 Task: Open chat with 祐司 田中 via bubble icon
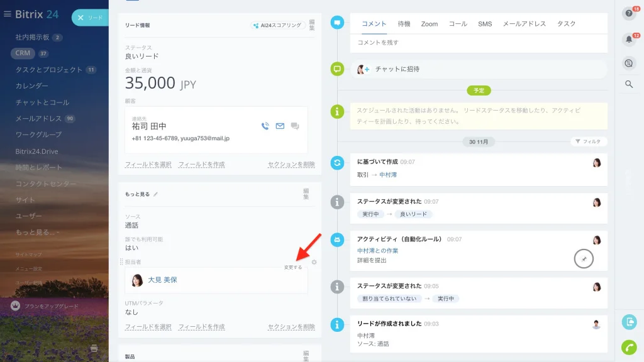click(x=295, y=126)
